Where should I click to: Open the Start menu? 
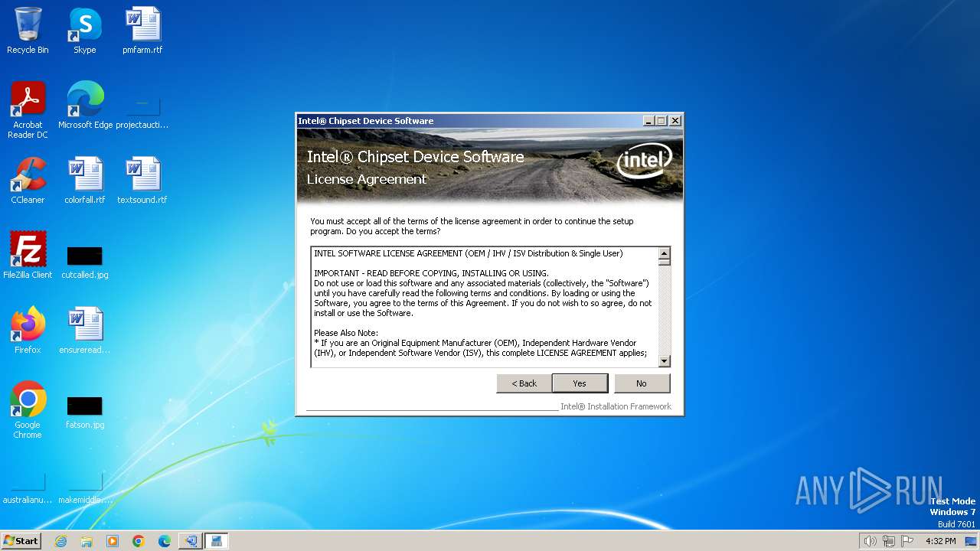pos(21,541)
